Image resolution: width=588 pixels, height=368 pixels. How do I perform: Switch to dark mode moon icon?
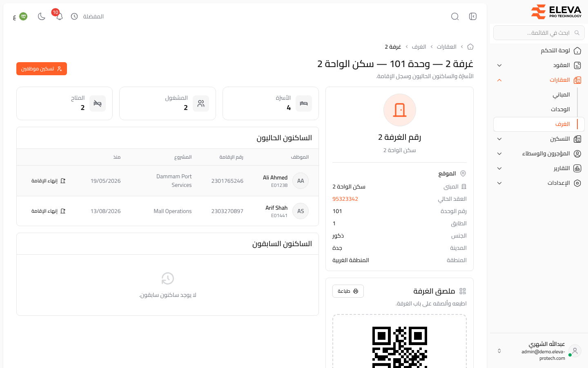pos(41,16)
